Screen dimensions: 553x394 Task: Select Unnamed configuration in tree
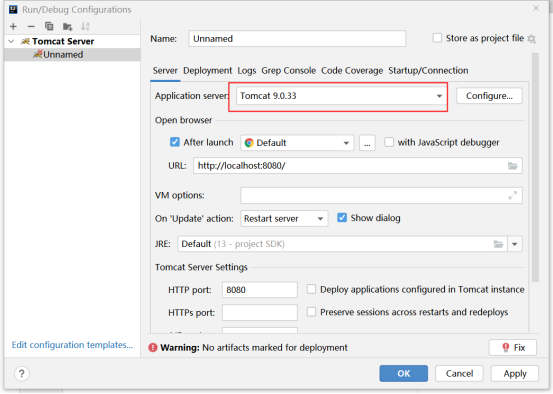72,55
